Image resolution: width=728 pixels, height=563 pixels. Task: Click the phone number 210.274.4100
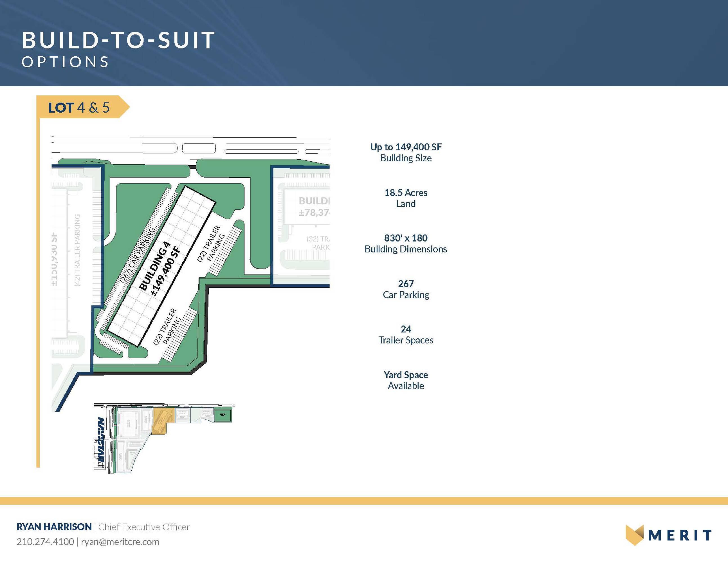point(45,542)
